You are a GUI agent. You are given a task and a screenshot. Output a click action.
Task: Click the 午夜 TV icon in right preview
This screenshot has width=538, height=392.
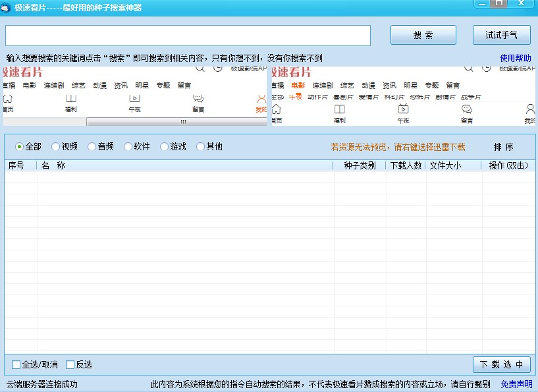[403, 109]
